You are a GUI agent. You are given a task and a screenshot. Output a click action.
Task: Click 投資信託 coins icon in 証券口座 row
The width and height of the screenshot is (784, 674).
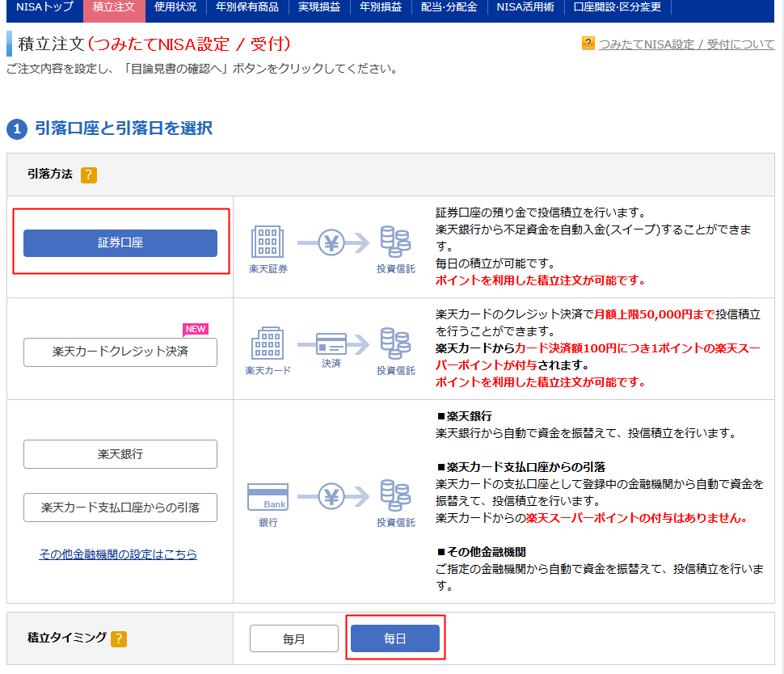[x=395, y=242]
